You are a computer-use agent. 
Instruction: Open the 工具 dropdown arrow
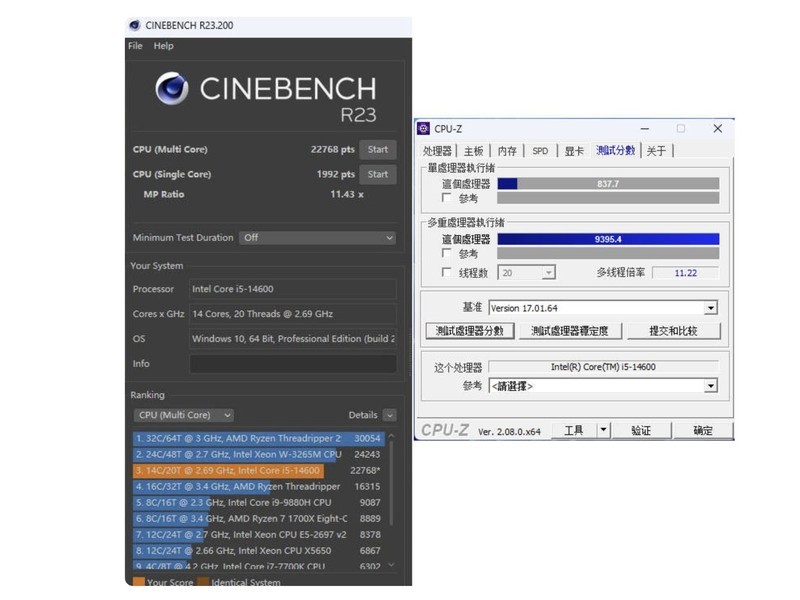pyautogui.click(x=603, y=431)
